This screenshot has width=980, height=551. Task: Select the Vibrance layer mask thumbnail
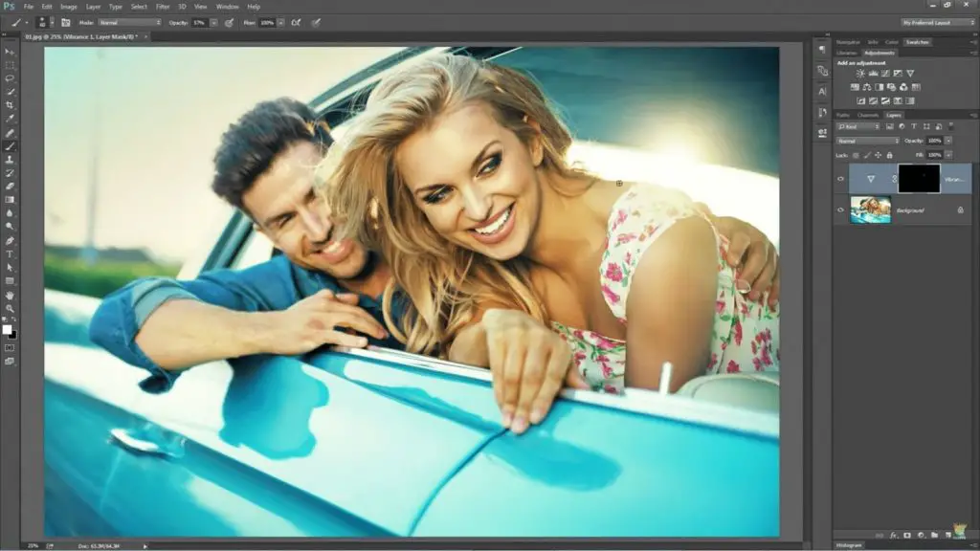[x=919, y=179]
